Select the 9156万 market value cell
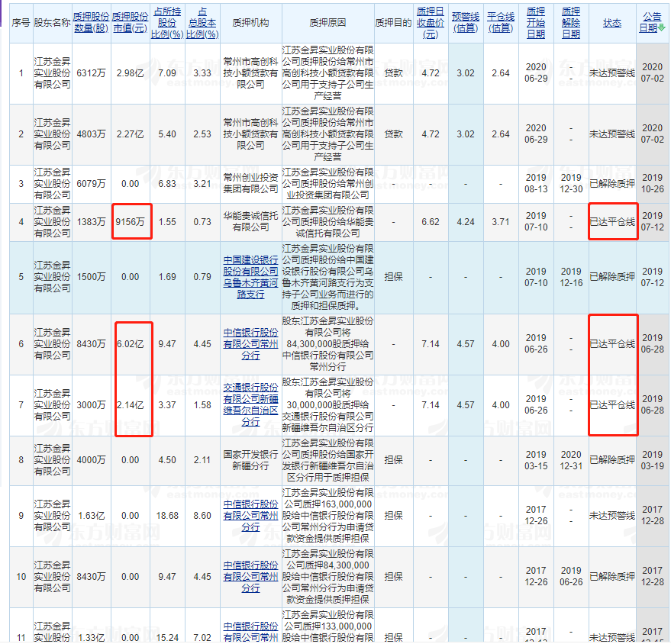The width and height of the screenshot is (671, 644). (130, 222)
